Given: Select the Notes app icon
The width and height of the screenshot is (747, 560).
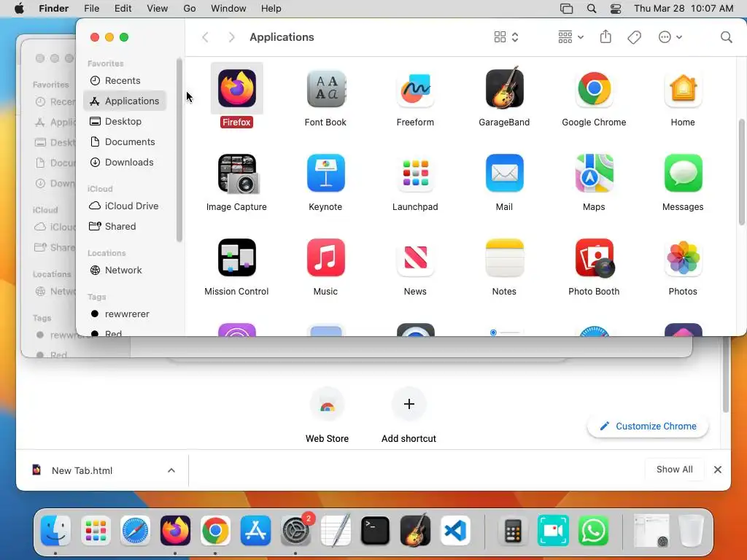Looking at the screenshot, I should (505, 257).
